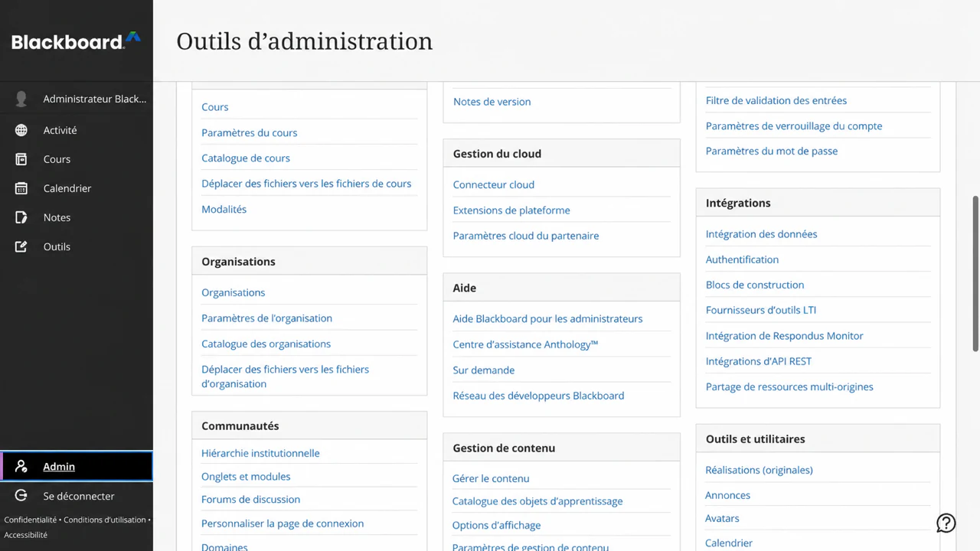Open Centre d'assistance Anthology
Viewport: 980px width, 551px height.
pos(525,344)
